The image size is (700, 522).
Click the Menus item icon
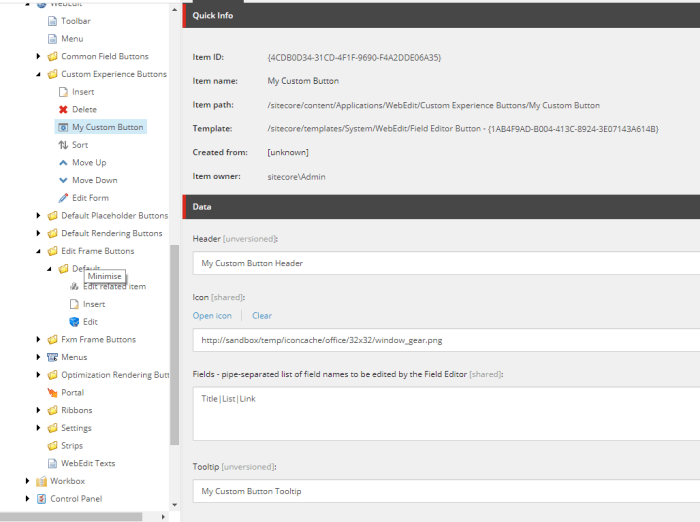[52, 357]
